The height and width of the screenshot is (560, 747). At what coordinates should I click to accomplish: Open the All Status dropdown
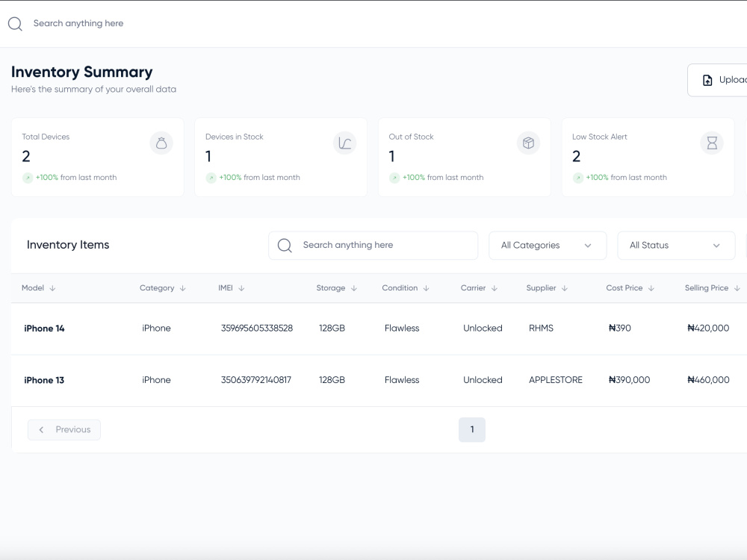[676, 245]
